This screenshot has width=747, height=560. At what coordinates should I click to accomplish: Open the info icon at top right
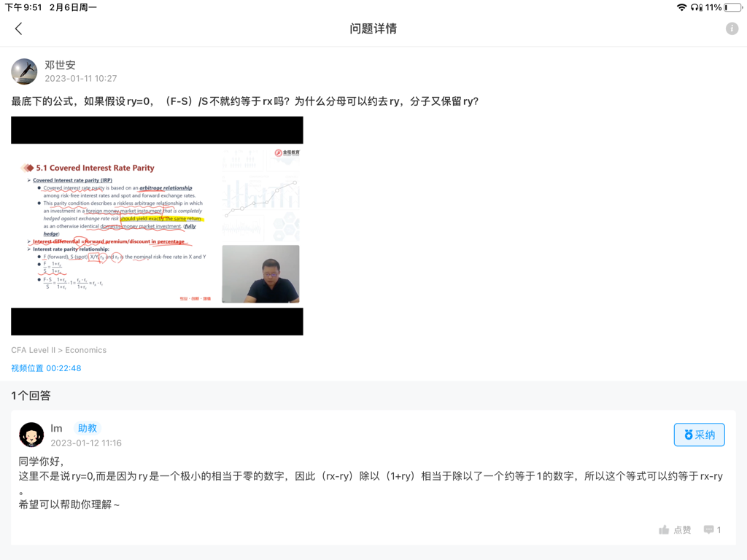coord(732,28)
